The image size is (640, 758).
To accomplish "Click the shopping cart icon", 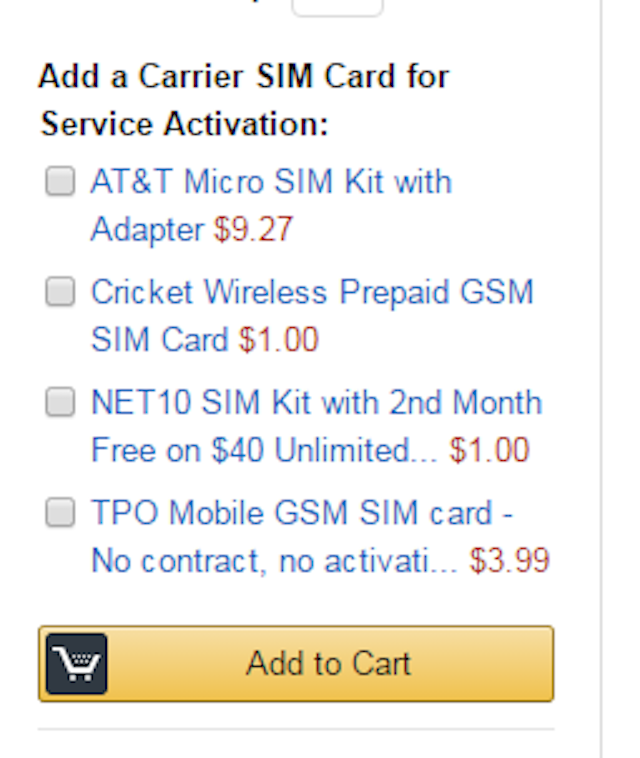I will (76, 664).
